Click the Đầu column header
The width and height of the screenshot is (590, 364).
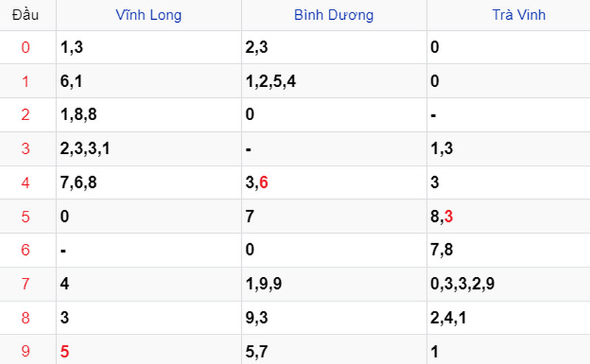(x=25, y=15)
